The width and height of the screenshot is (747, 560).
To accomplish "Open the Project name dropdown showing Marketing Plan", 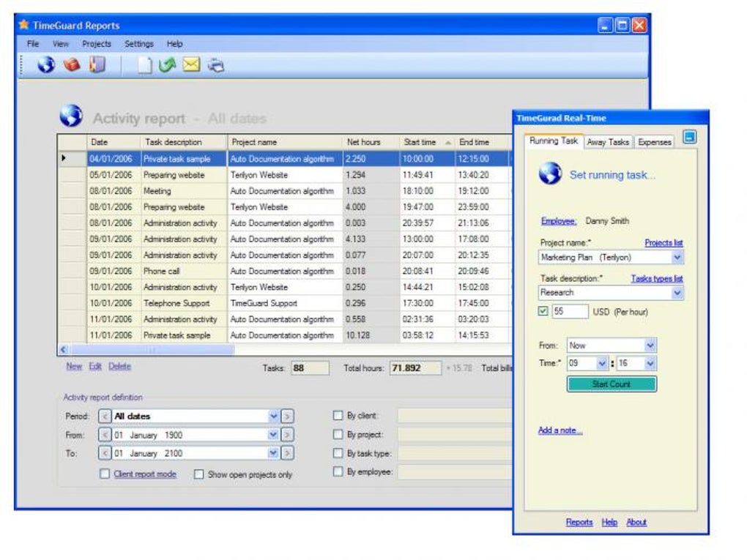I will (x=679, y=258).
